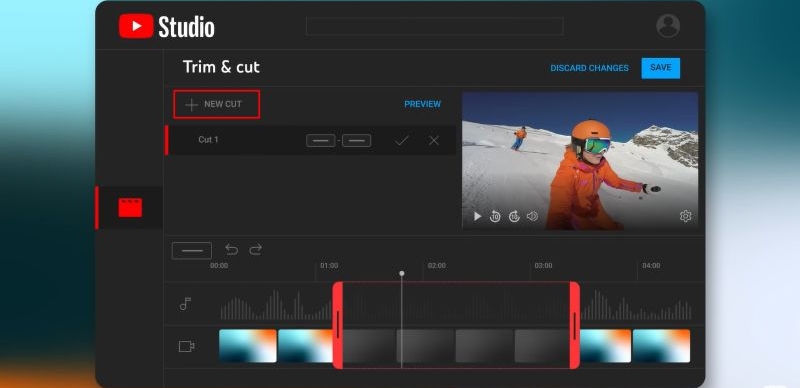Click the audio track music note icon
Screen dimensions: 800x388
tap(186, 304)
